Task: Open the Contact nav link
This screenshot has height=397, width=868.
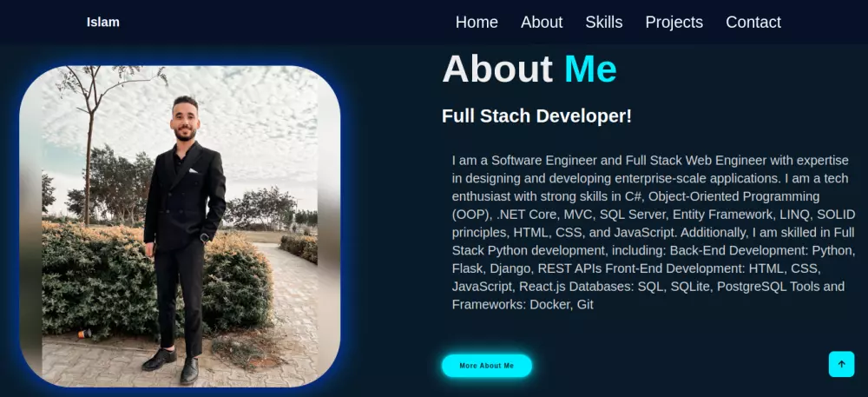Action: click(753, 22)
